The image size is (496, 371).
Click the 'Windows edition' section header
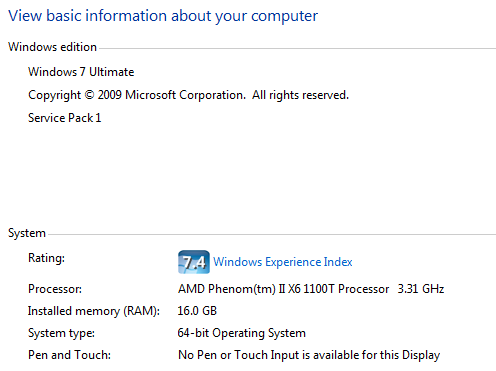point(52,47)
